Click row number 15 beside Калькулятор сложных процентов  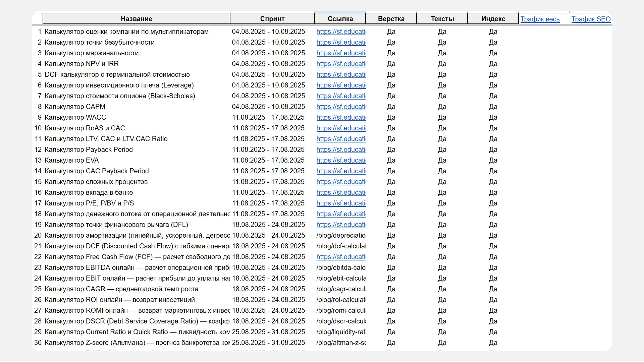[x=38, y=182]
